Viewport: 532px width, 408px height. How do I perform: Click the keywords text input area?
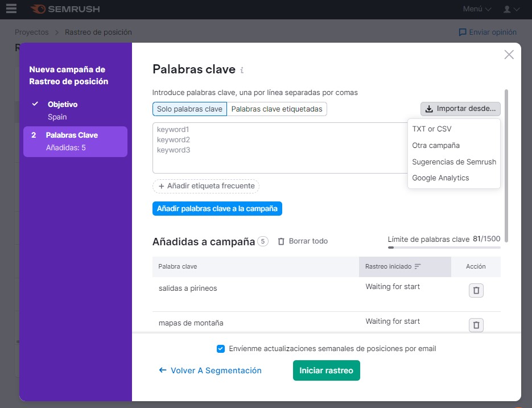click(x=279, y=148)
